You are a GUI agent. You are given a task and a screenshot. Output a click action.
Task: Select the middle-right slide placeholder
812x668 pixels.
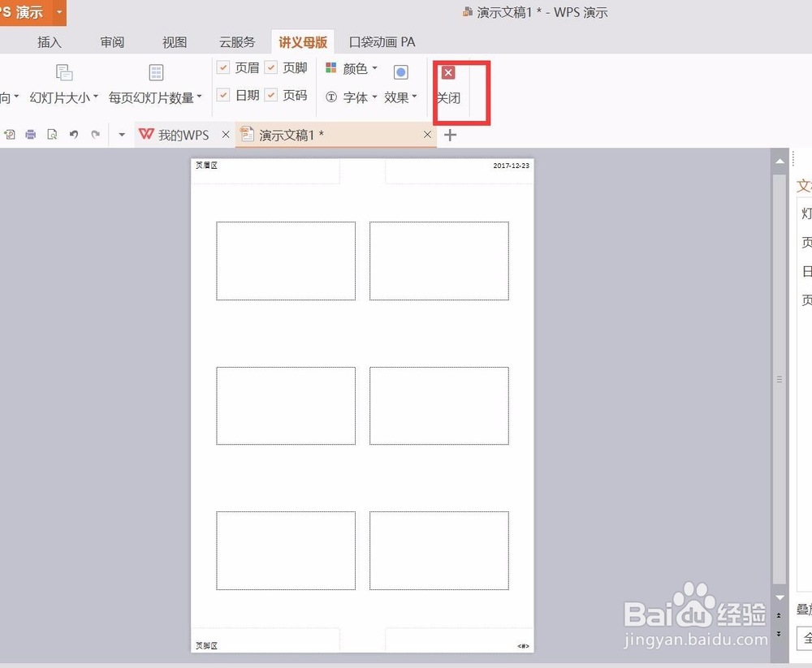439,406
